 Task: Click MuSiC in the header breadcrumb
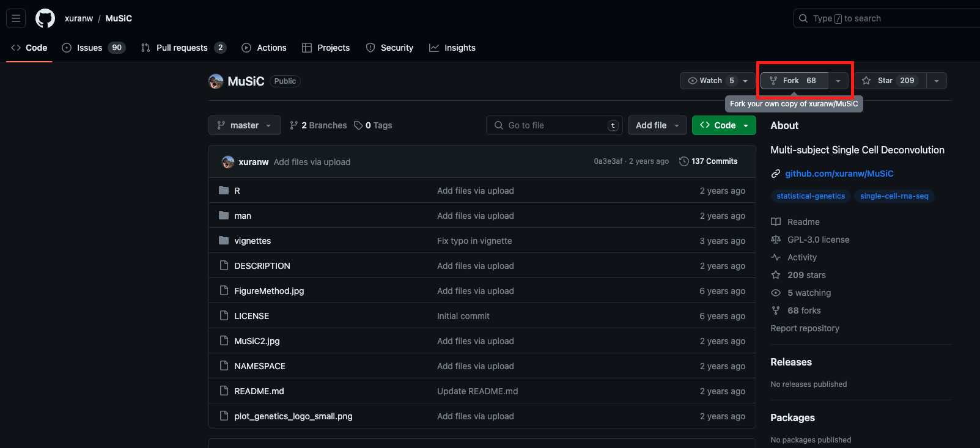point(119,18)
